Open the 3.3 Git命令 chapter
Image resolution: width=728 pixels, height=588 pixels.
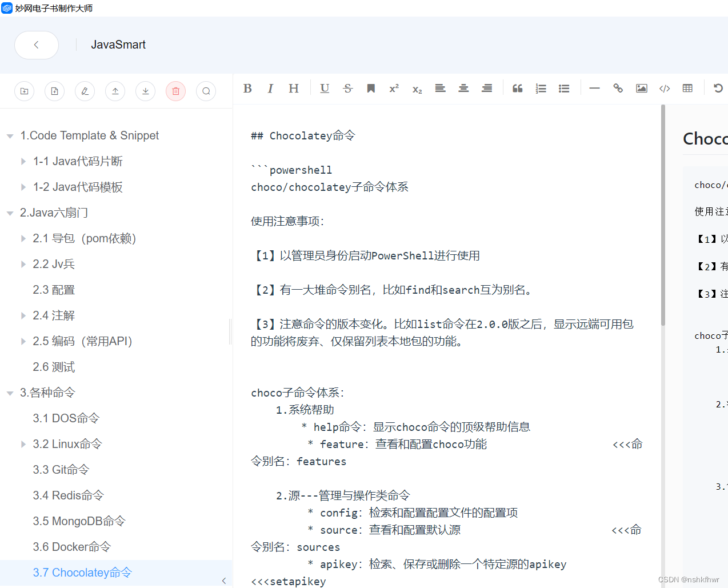[x=61, y=470]
